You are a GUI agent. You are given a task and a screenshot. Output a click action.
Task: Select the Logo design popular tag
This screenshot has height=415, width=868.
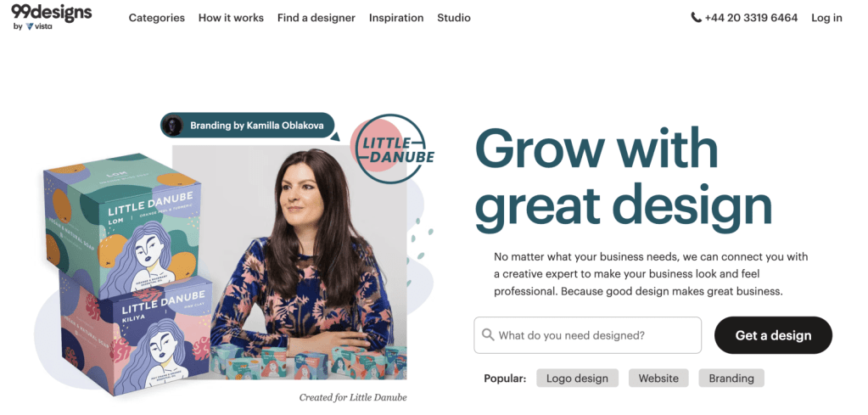pyautogui.click(x=577, y=379)
